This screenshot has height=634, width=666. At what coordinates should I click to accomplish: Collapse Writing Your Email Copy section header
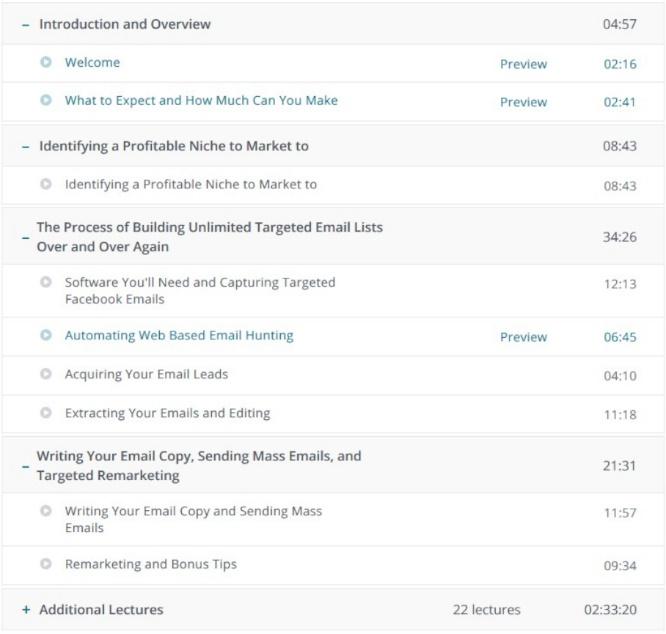point(25,466)
